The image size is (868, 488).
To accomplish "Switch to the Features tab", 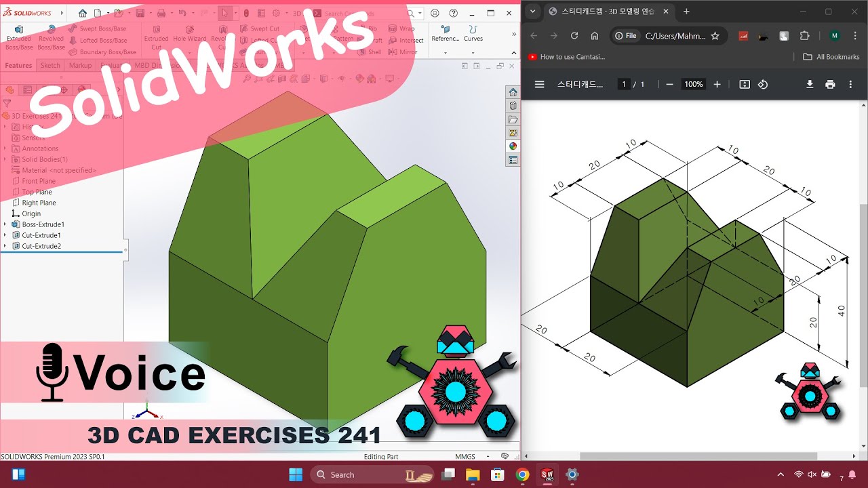I will [x=18, y=66].
